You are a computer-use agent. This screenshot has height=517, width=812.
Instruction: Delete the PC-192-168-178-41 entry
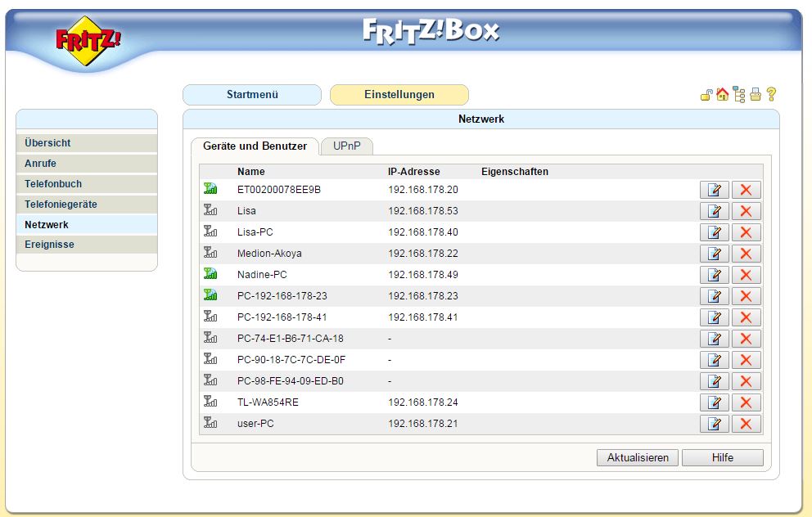(746, 317)
